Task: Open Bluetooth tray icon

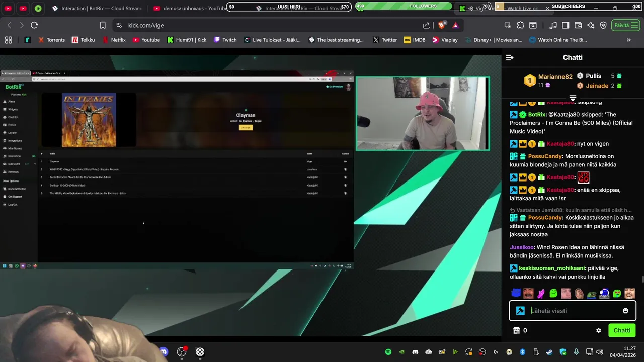Action: click(522, 352)
